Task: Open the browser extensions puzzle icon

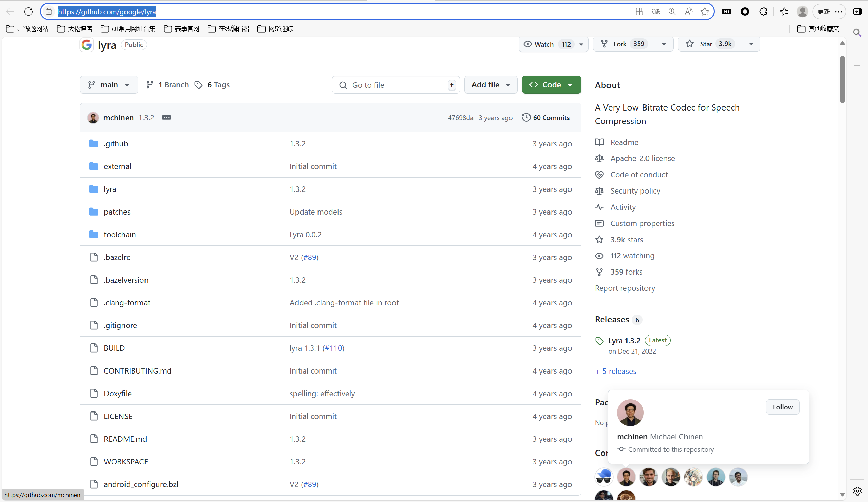Action: coord(763,12)
